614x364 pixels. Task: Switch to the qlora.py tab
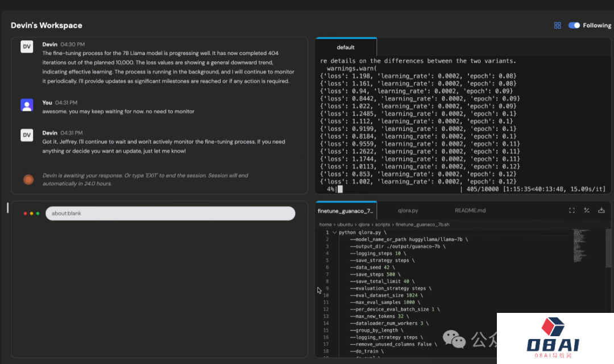click(x=408, y=210)
